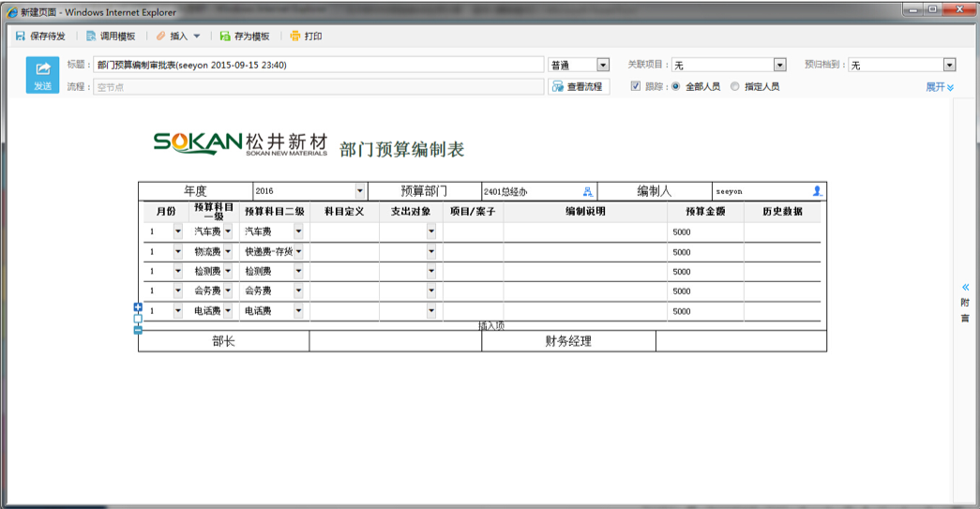Click 编制说明 field in 物流费 row
Image resolution: width=980 pixels, height=509 pixels.
click(585, 252)
